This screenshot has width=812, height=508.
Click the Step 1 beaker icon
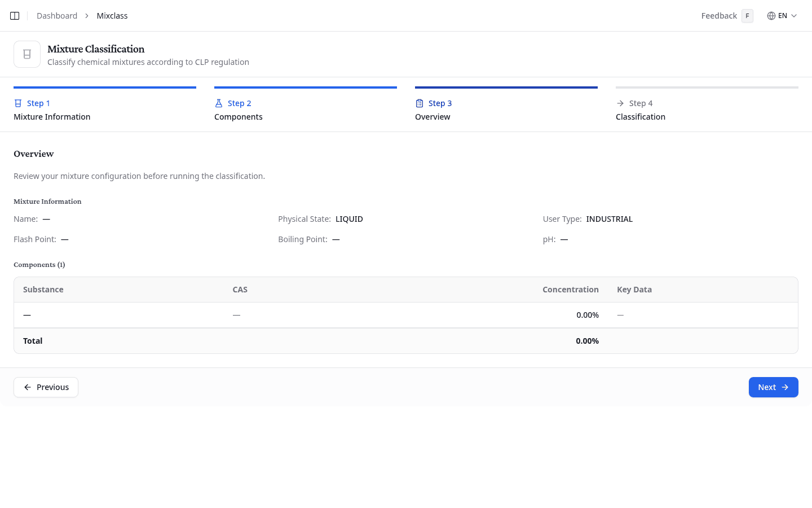18,103
